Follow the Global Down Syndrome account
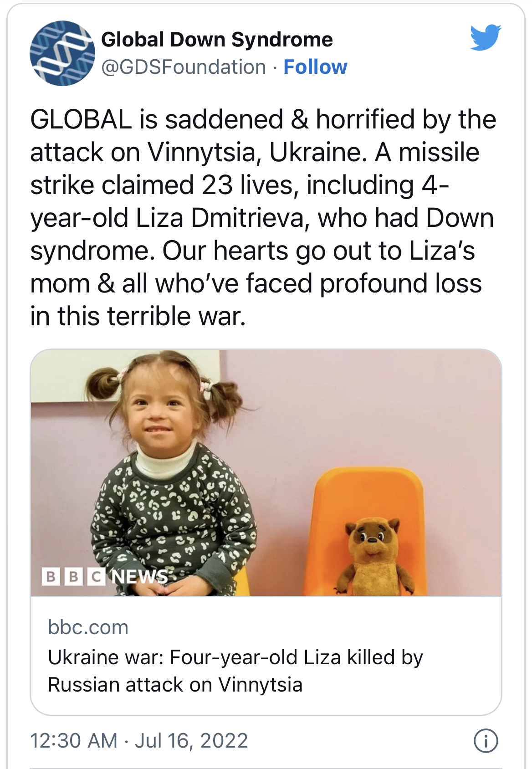Screen dimensions: 532x769 click(x=315, y=67)
